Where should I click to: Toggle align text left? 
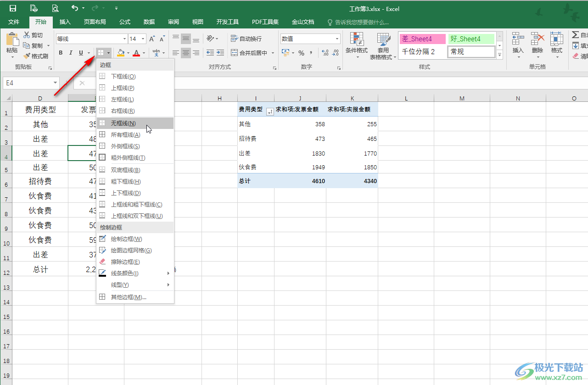[176, 53]
